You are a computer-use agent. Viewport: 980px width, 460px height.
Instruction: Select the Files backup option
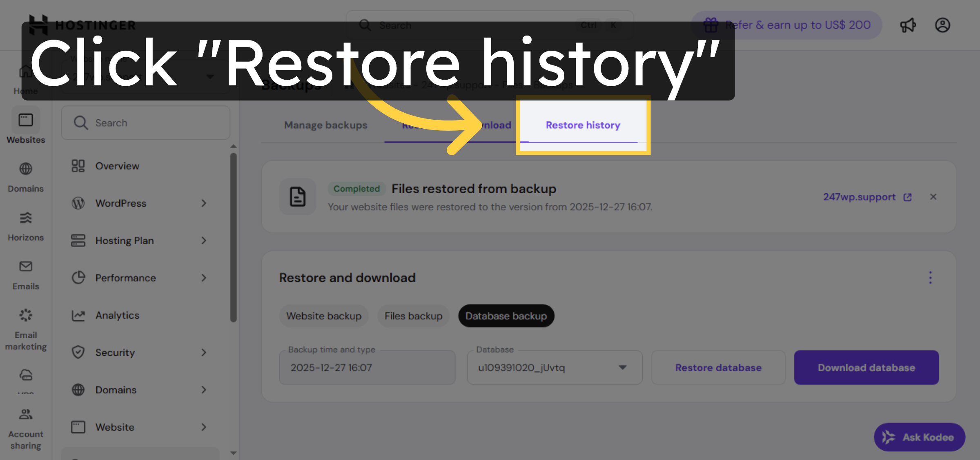tap(413, 315)
